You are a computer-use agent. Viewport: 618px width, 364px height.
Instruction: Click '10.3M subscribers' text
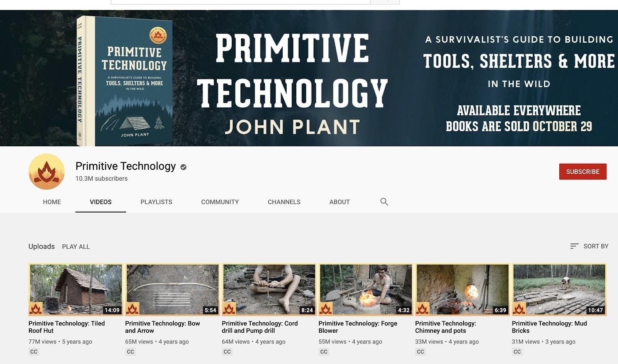(101, 178)
